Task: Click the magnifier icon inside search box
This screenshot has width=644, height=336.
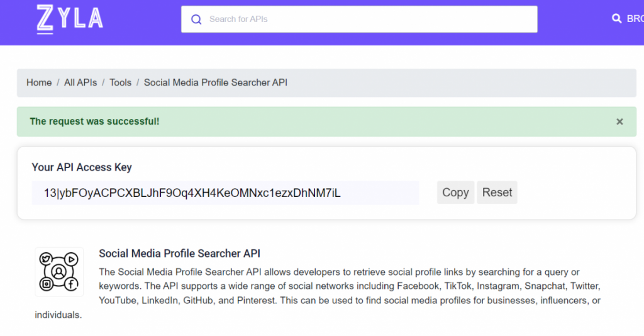Action: click(196, 20)
